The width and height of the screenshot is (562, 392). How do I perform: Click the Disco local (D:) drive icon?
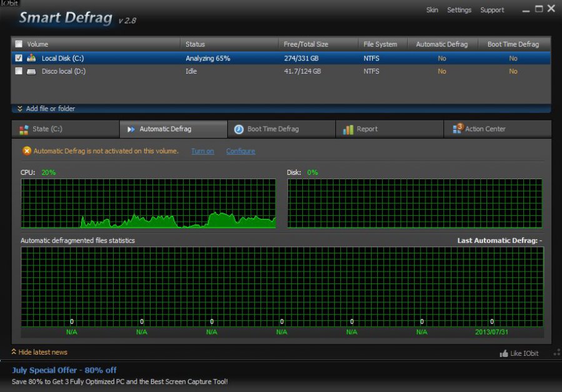point(31,71)
